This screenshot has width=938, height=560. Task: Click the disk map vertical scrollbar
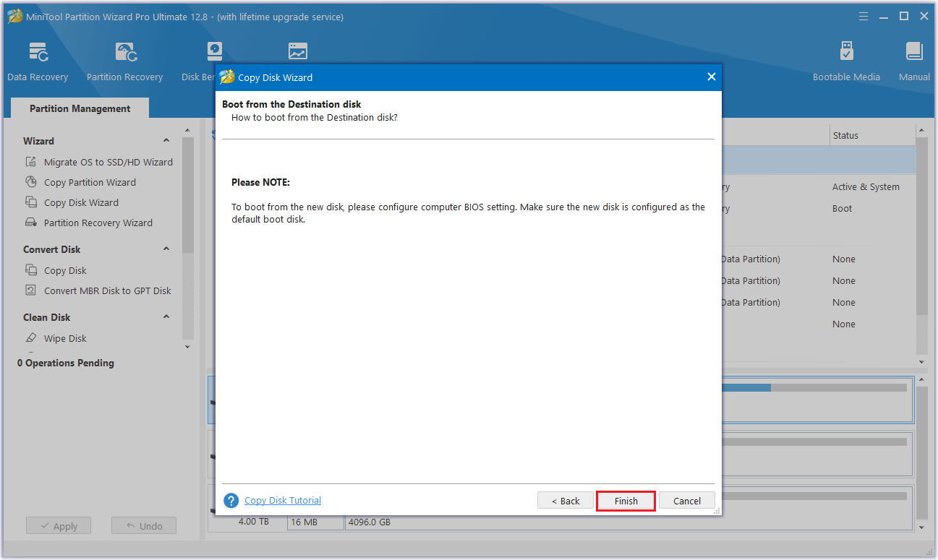921,455
